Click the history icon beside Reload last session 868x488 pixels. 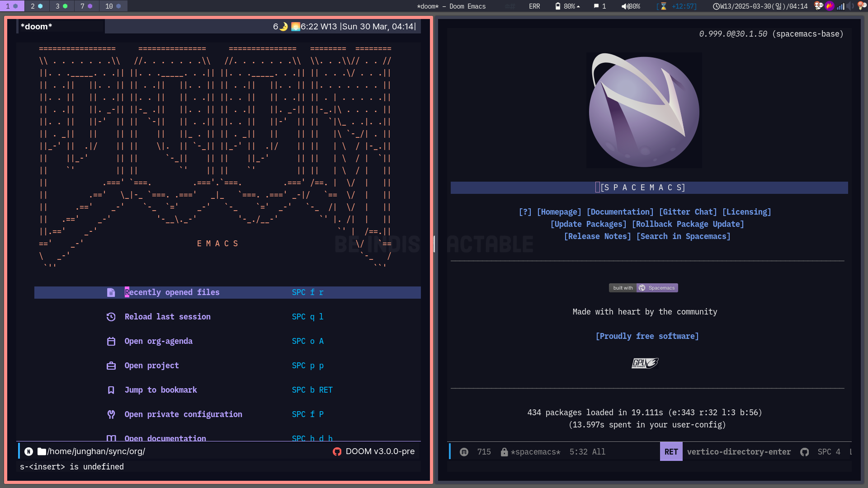coord(111,317)
